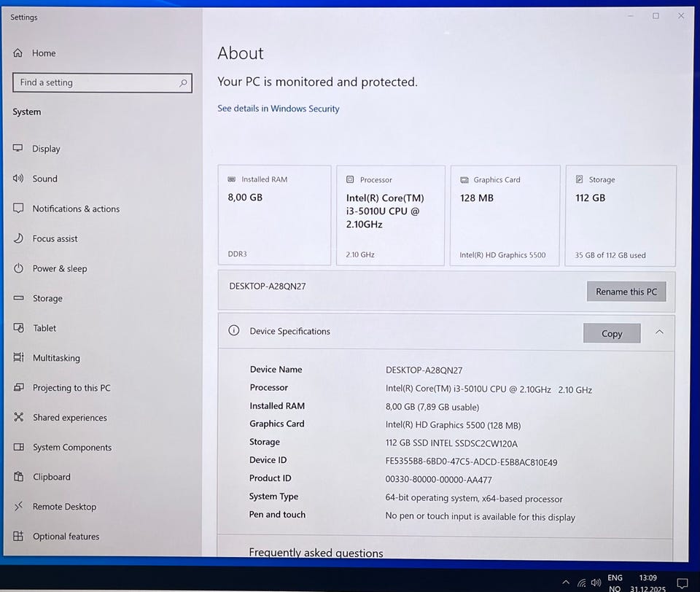Click the Device Specifications info icon
Viewport: 700px width, 592px height.
tap(234, 330)
